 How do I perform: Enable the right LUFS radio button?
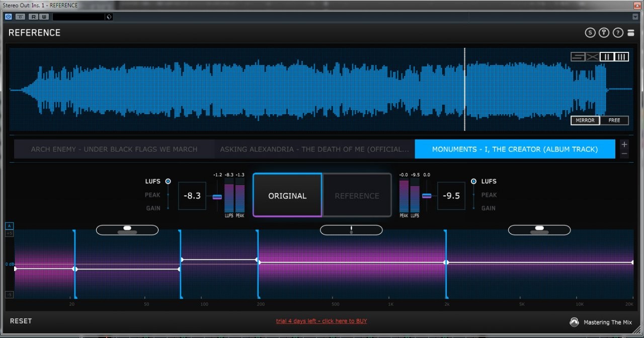pos(473,181)
